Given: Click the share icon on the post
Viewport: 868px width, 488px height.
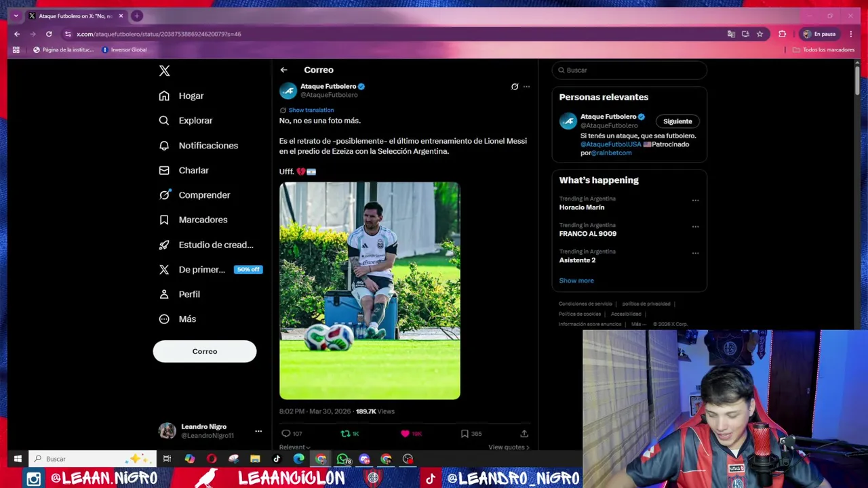Looking at the screenshot, I should click(524, 434).
